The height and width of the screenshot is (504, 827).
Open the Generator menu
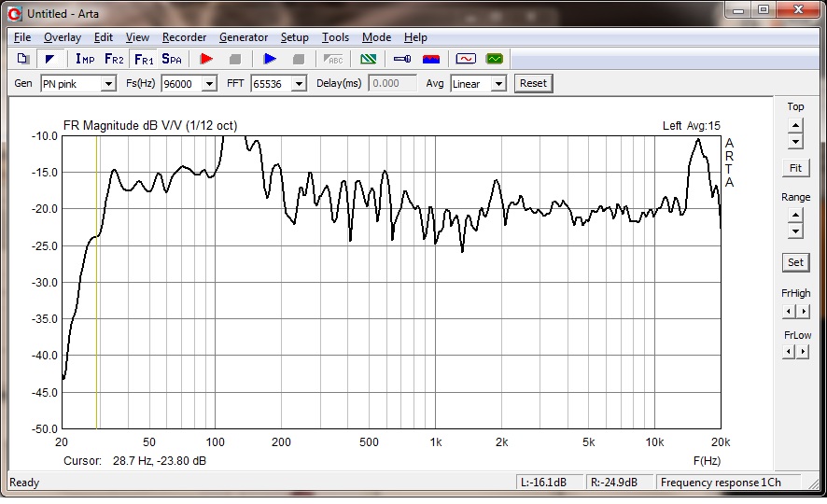pyautogui.click(x=244, y=37)
